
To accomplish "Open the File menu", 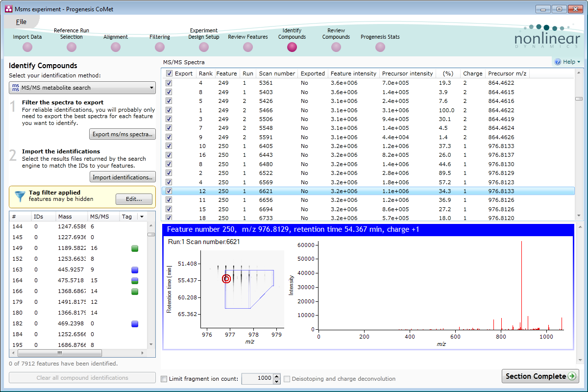I will [x=21, y=22].
